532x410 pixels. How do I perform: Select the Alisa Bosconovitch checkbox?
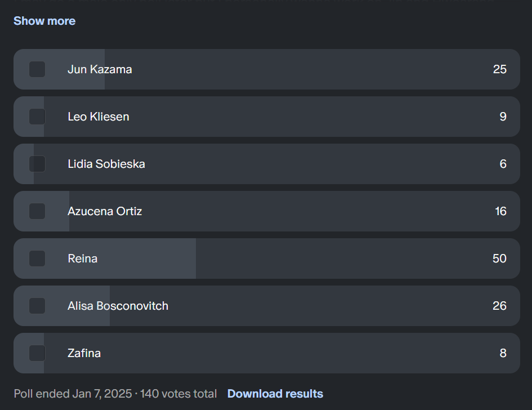(x=37, y=306)
